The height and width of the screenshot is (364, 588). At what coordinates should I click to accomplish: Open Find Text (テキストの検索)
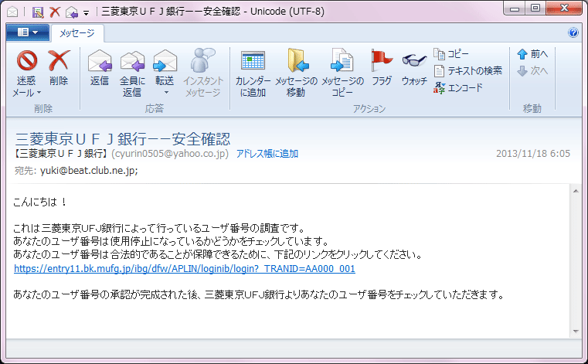[x=467, y=70]
